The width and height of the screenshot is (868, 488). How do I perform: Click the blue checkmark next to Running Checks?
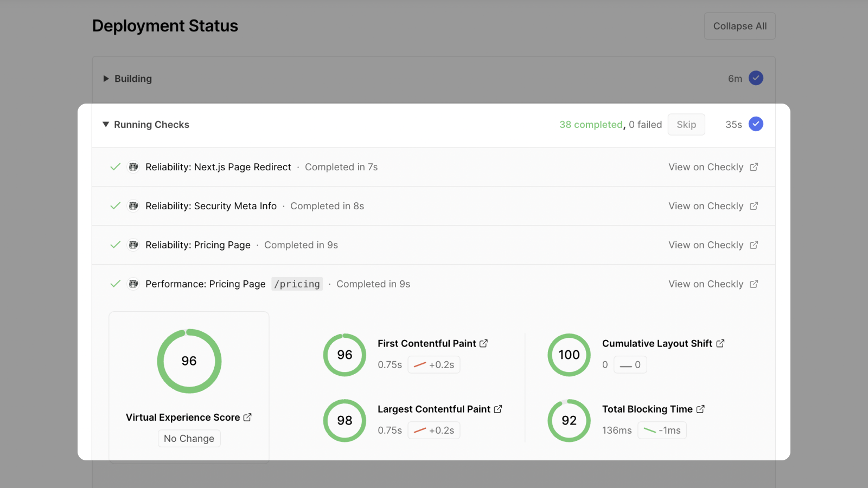tap(756, 124)
